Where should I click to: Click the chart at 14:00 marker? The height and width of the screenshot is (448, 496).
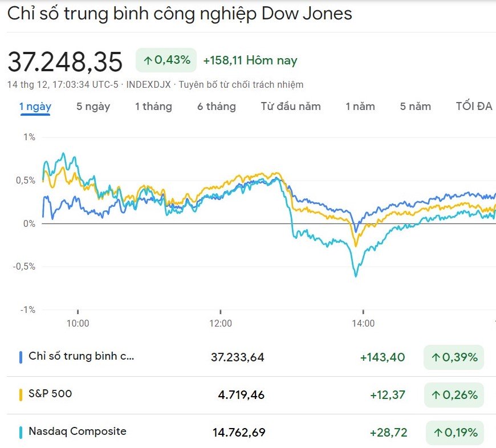pos(363,324)
